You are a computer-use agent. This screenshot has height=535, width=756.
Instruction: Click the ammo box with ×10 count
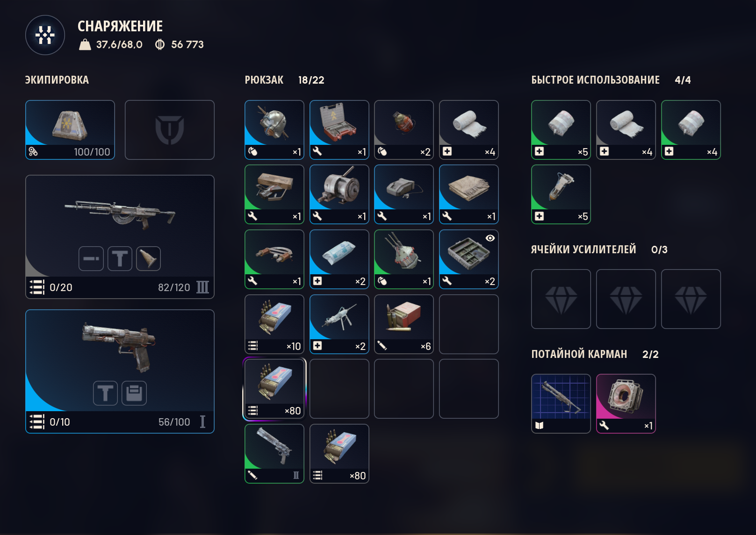pos(274,324)
